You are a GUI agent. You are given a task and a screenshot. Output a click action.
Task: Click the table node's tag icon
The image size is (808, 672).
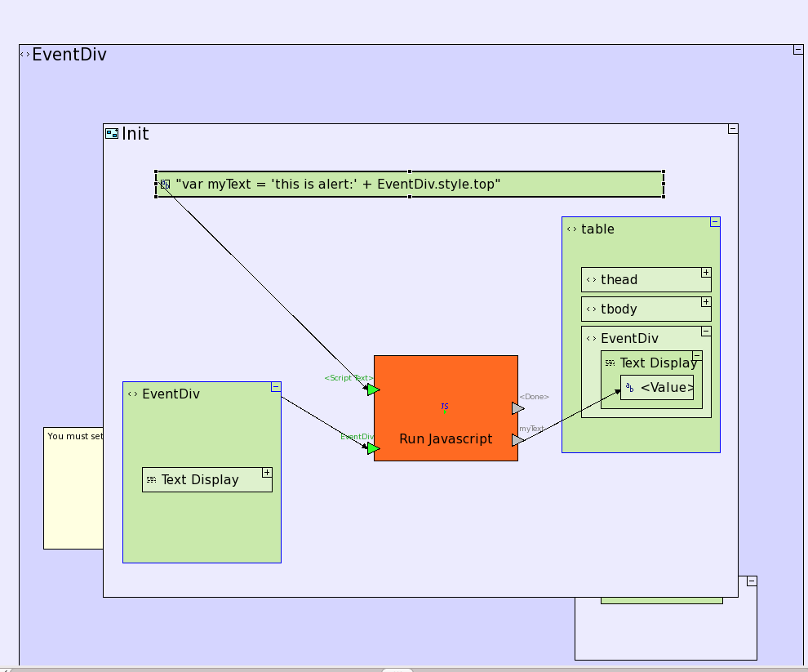pos(571,229)
